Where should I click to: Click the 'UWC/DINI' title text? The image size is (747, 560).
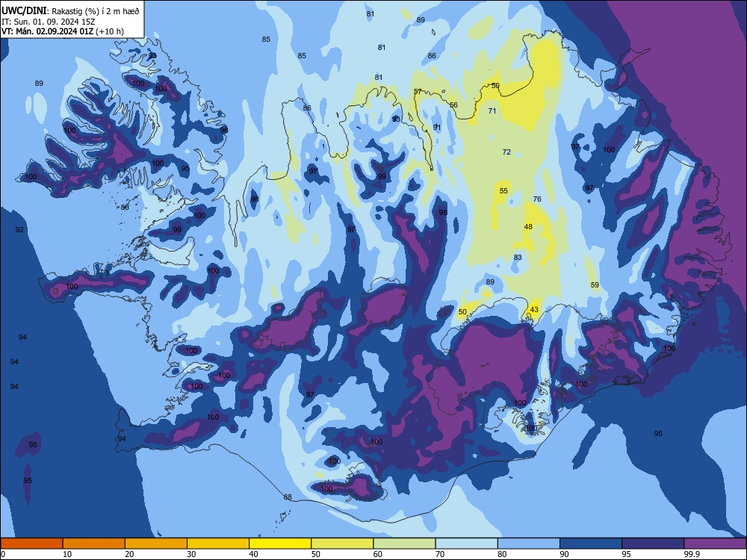pos(24,11)
